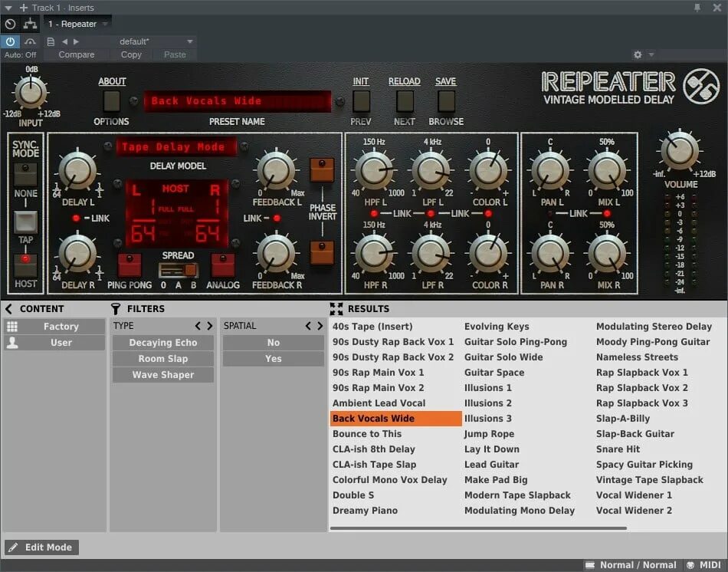Click the SPREAD slider switch
The image size is (728, 572).
click(x=179, y=270)
